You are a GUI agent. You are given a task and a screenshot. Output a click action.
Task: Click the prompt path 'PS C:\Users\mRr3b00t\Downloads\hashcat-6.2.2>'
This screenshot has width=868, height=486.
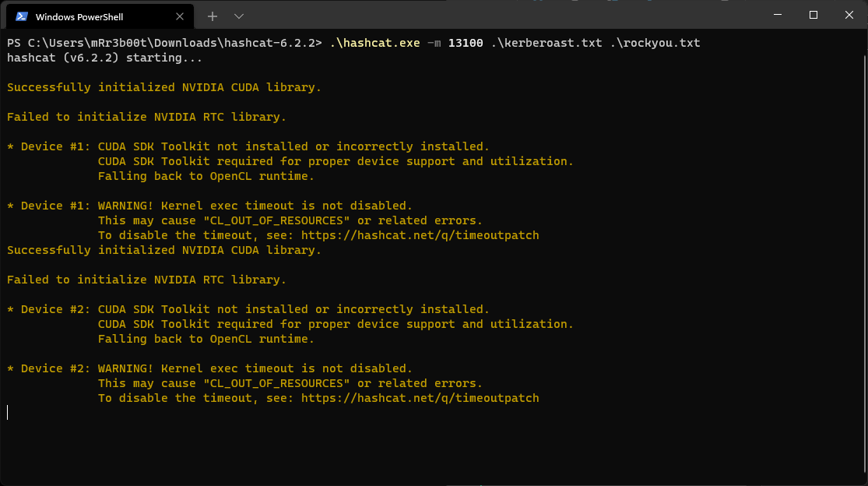pyautogui.click(x=164, y=43)
